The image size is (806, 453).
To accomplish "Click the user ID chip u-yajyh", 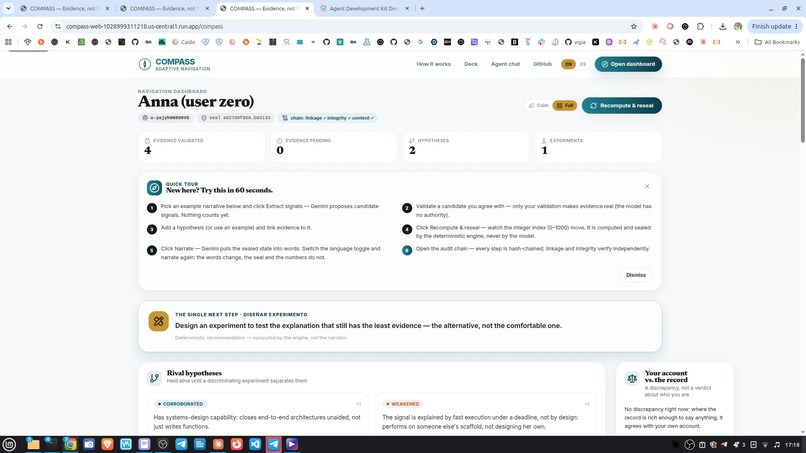I will 166,118.
